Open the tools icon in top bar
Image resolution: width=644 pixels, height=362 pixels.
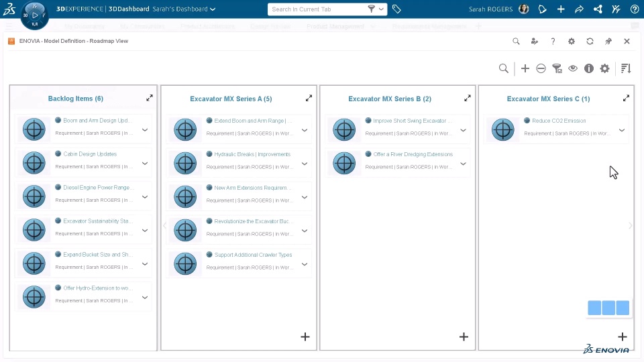pyautogui.click(x=616, y=9)
